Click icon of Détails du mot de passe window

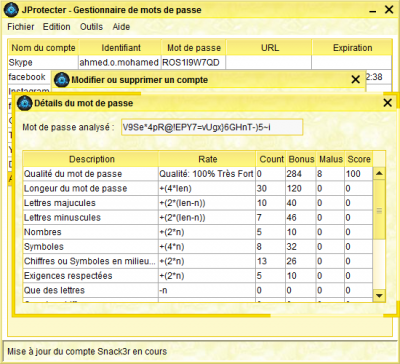coord(24,103)
